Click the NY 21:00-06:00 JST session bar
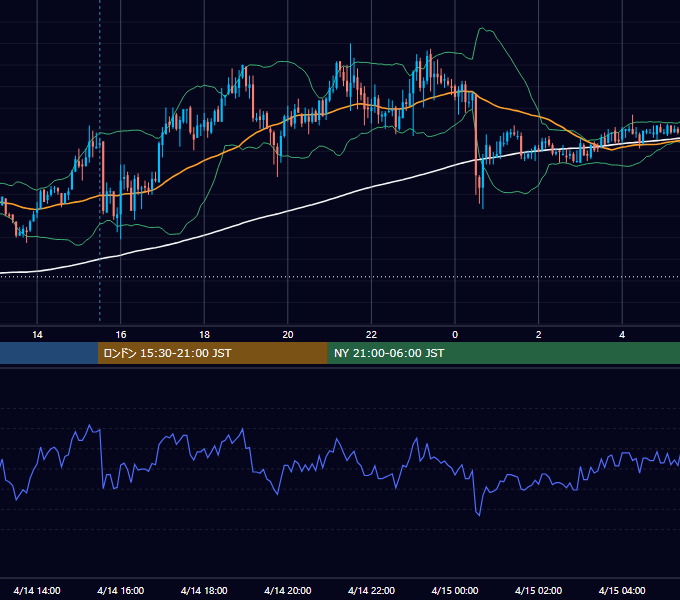The image size is (680, 600). tap(503, 353)
